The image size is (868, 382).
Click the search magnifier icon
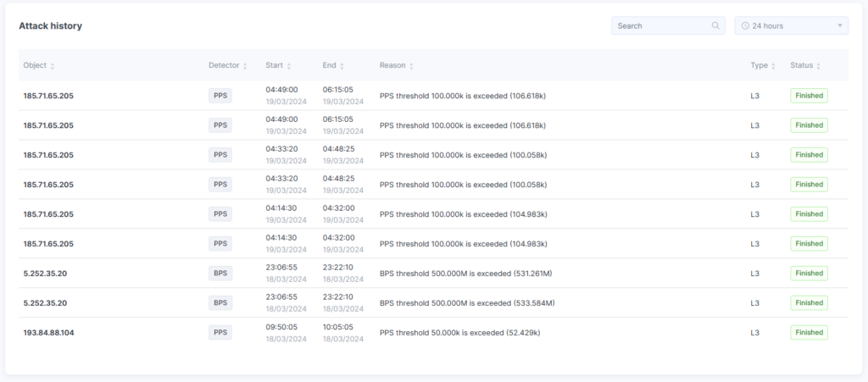[x=715, y=25]
